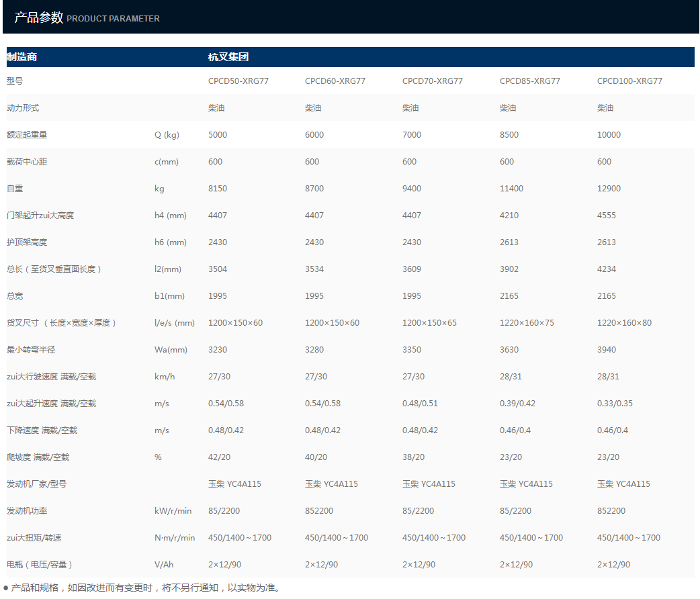Select fork size 1220×160×75

click(527, 323)
